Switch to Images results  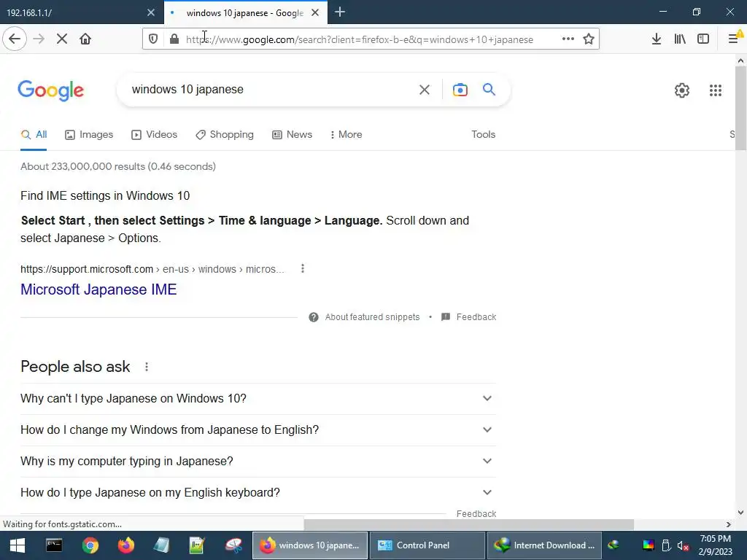pyautogui.click(x=89, y=135)
